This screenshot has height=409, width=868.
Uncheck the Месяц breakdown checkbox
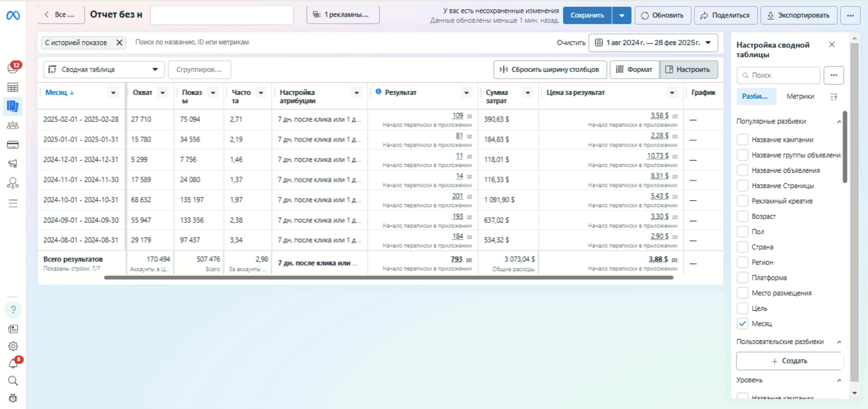[x=742, y=323]
